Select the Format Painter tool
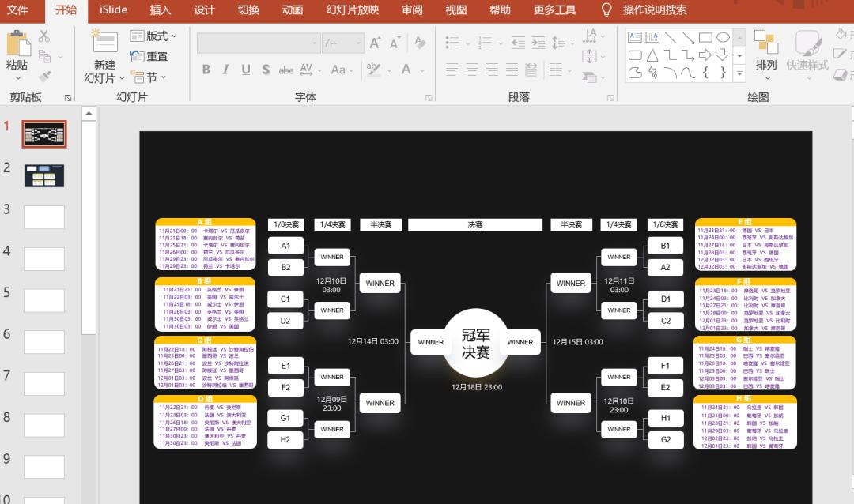This screenshot has width=854, height=504. (x=44, y=77)
